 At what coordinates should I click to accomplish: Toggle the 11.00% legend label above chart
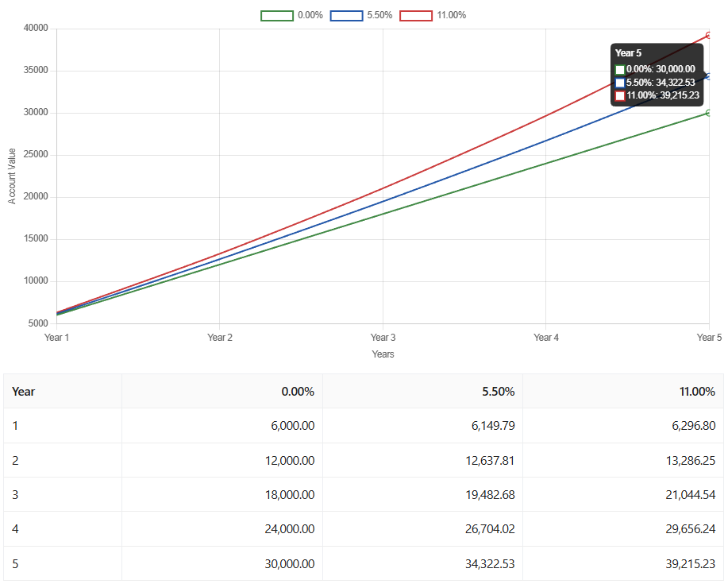pos(451,16)
